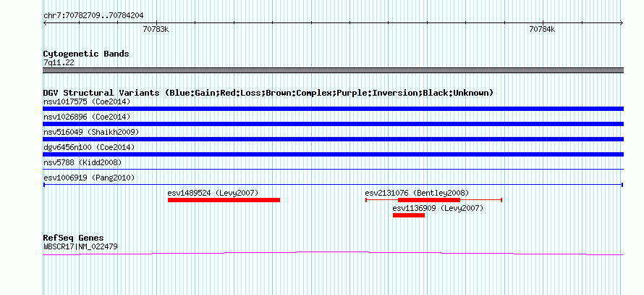
Task: Click the 7q11.22 band label
Action: 59,62
